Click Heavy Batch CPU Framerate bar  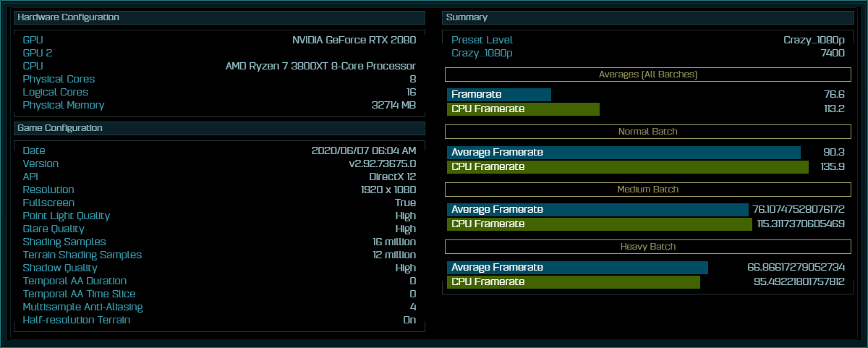574,282
